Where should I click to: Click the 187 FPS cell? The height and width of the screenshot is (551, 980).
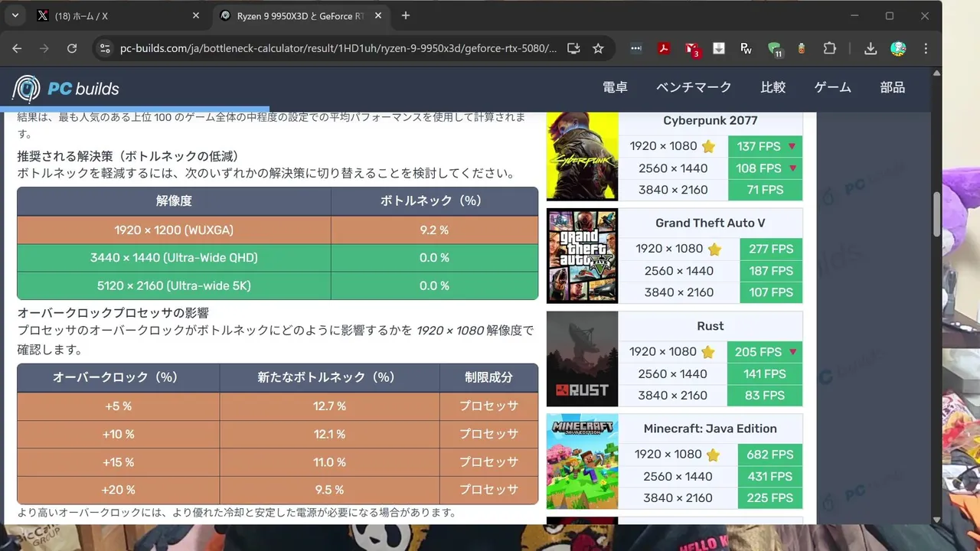(771, 271)
